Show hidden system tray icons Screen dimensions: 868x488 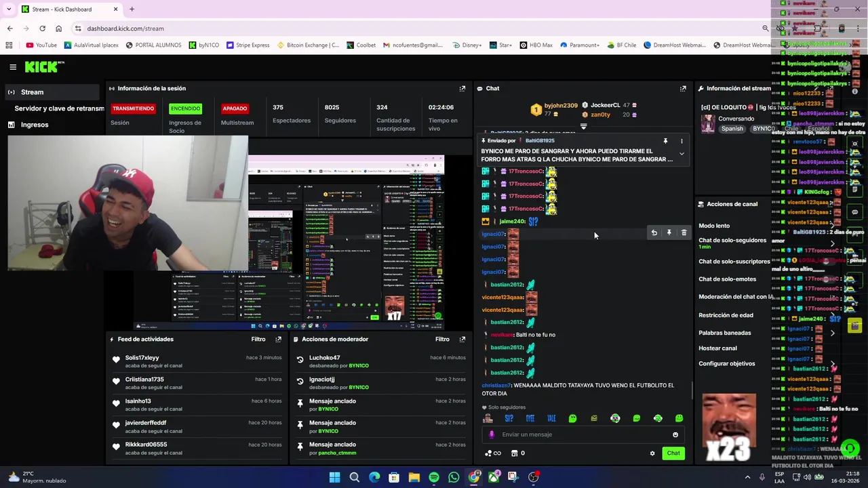(x=747, y=477)
